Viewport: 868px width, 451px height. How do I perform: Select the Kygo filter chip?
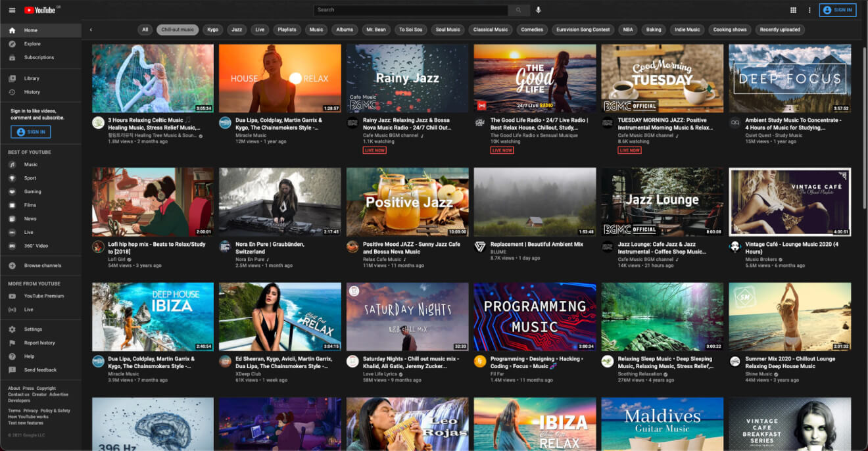[212, 30]
